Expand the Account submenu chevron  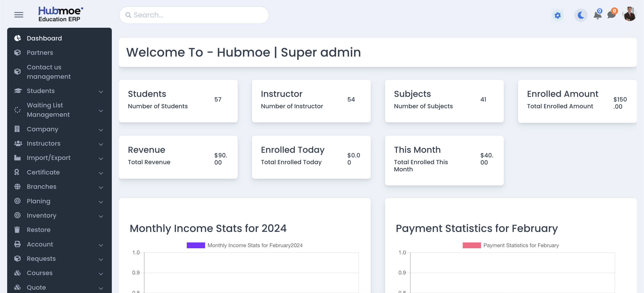click(x=101, y=245)
